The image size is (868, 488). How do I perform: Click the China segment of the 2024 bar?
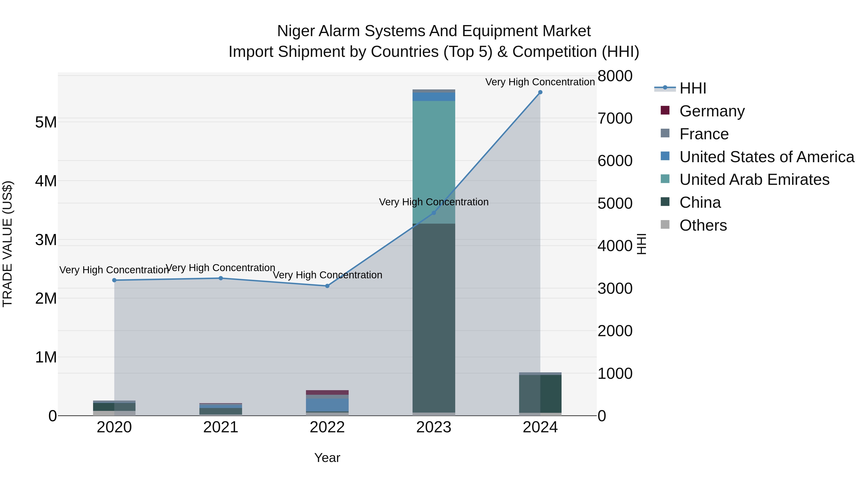click(540, 394)
